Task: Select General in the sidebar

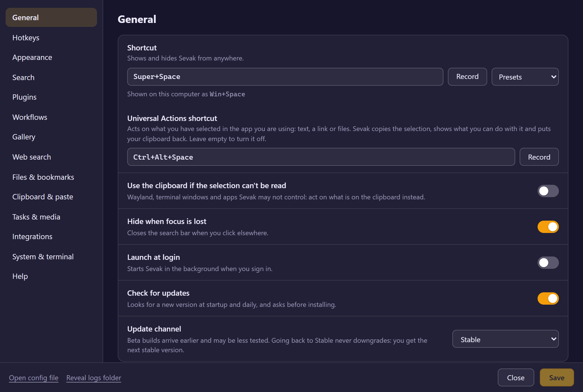Action: pos(51,17)
